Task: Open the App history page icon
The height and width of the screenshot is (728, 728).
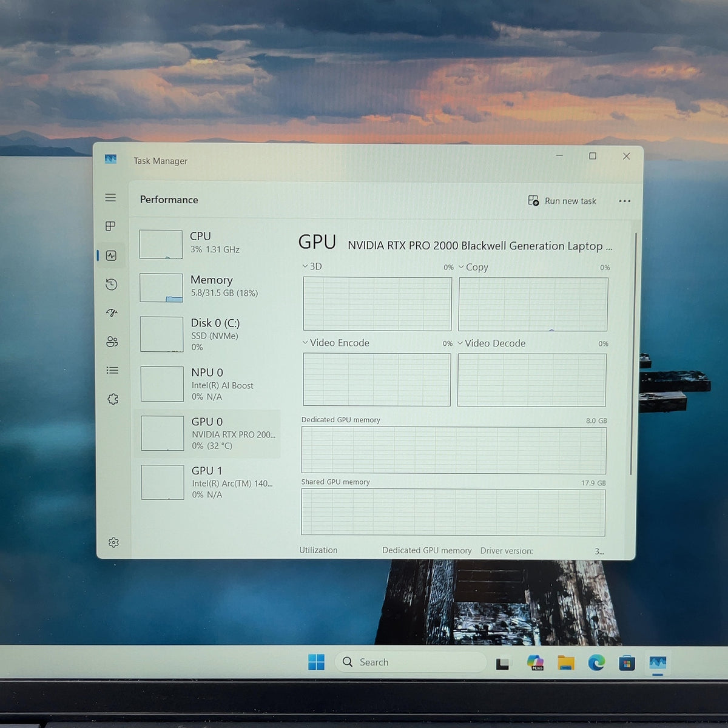Action: pyautogui.click(x=111, y=284)
